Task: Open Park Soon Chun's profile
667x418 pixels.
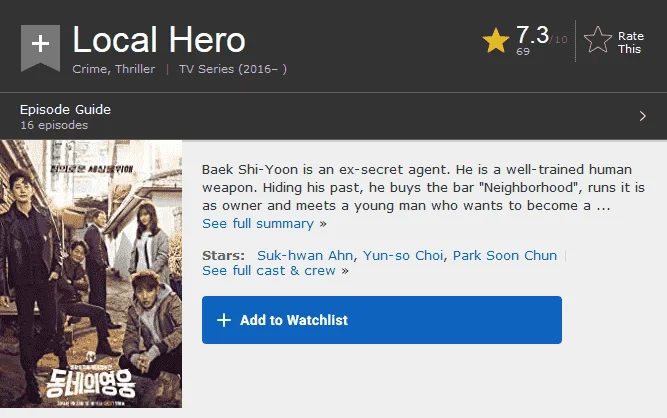Action: point(505,255)
